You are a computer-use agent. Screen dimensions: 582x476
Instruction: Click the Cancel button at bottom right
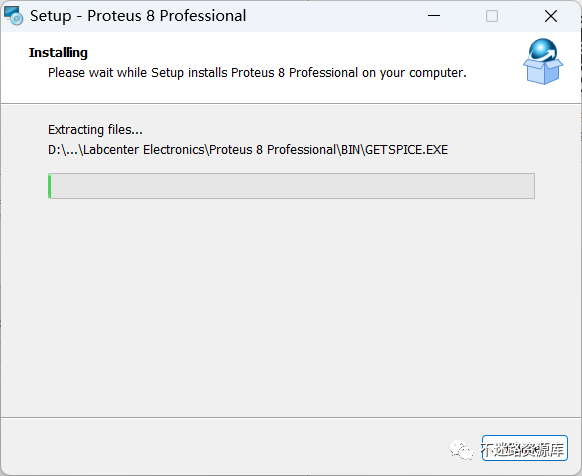[524, 448]
